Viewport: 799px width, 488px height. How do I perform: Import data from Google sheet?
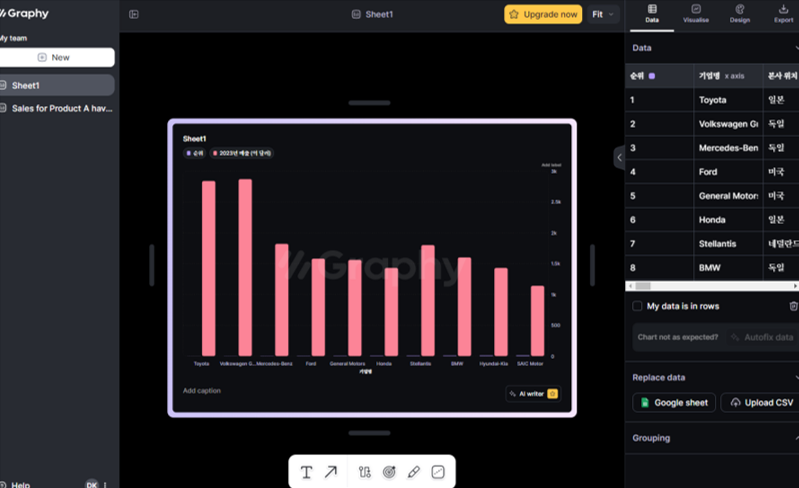pyautogui.click(x=674, y=402)
